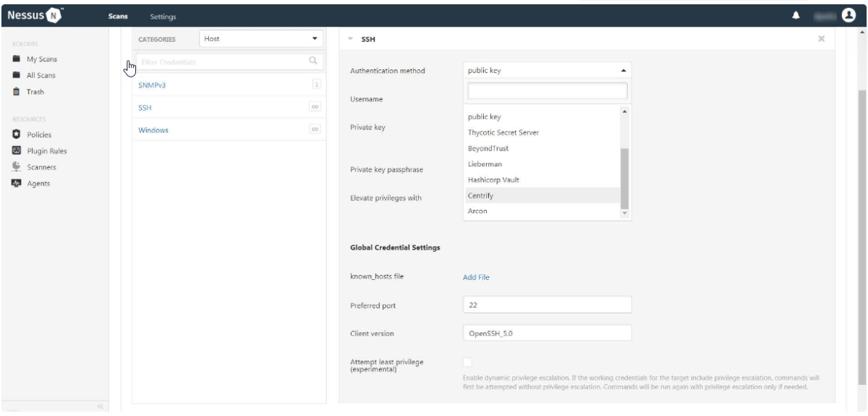The width and height of the screenshot is (868, 416).
Task: Open the Settings tab
Action: tap(163, 16)
